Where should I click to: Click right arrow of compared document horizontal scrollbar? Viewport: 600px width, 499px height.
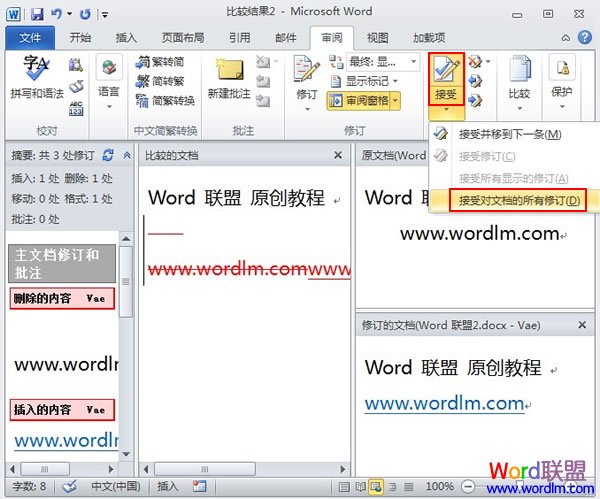pos(343,469)
